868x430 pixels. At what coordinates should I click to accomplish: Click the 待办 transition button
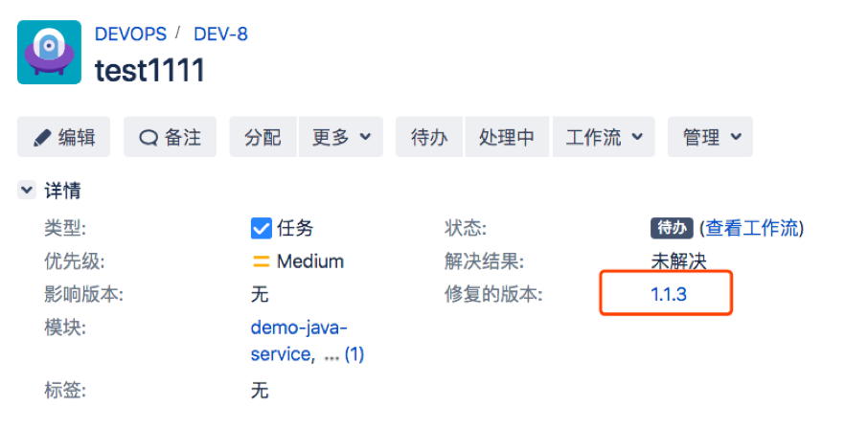tap(429, 137)
